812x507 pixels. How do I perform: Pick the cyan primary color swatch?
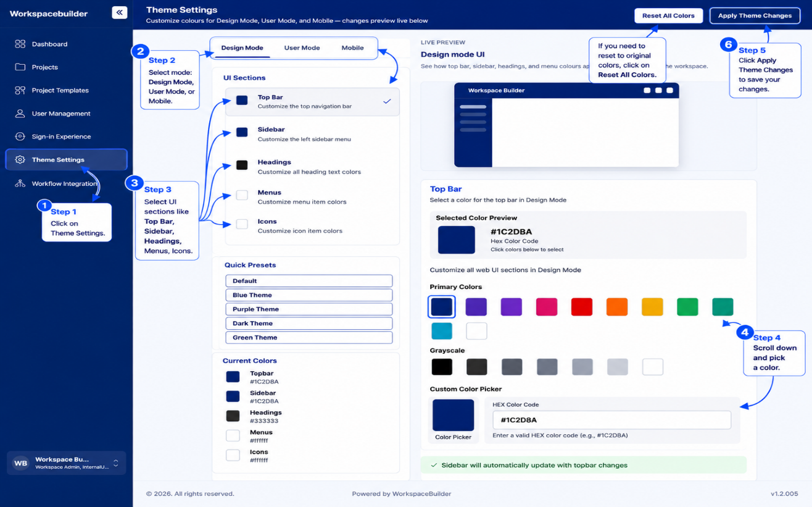pos(442,331)
